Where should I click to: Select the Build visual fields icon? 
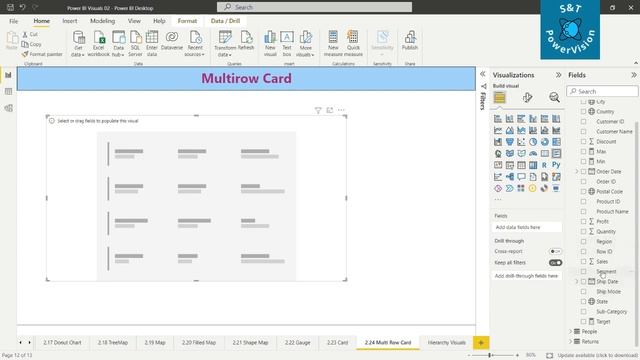pos(500,98)
